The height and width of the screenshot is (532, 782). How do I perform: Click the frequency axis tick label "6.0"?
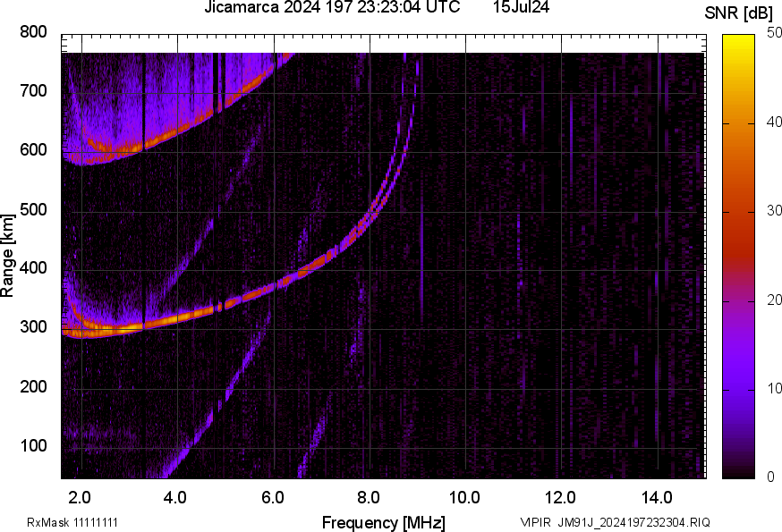pos(272,497)
